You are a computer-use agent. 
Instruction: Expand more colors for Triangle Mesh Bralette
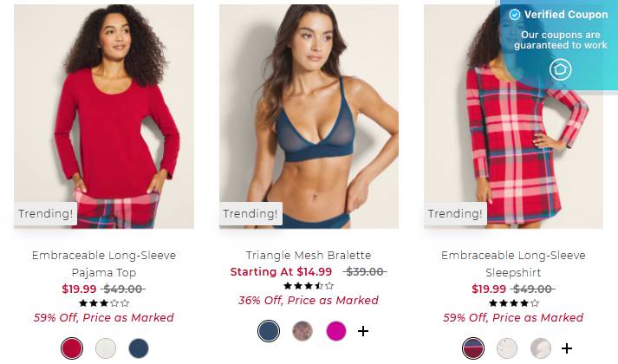pos(363,331)
